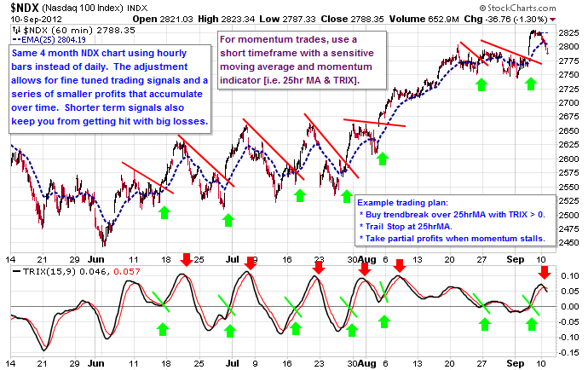Open the StockCharts.com copyright link

(x=517, y=8)
